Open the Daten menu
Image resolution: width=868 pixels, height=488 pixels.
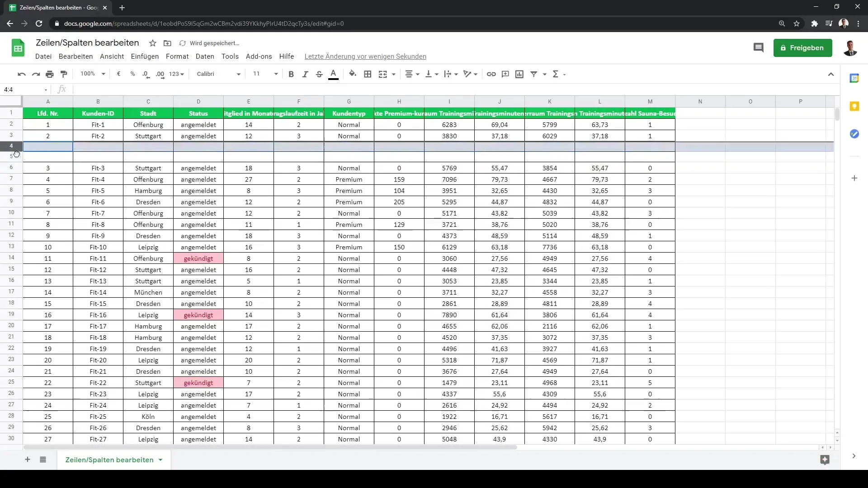tap(205, 56)
